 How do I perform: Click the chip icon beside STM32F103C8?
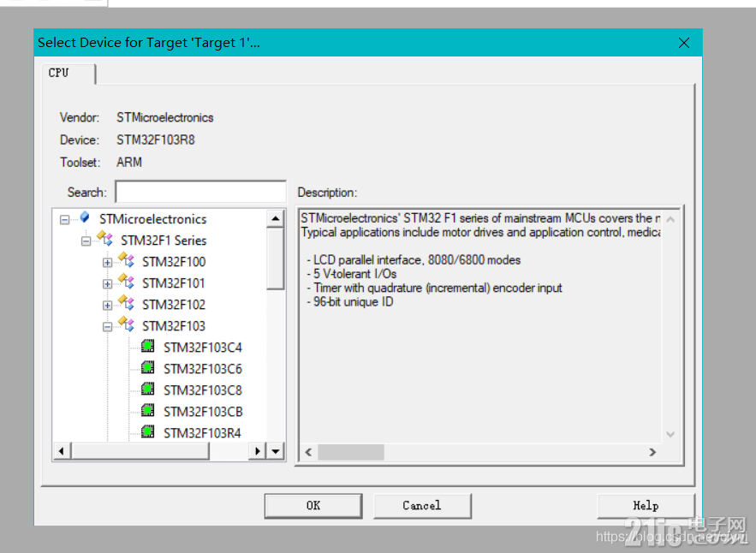pyautogui.click(x=148, y=389)
